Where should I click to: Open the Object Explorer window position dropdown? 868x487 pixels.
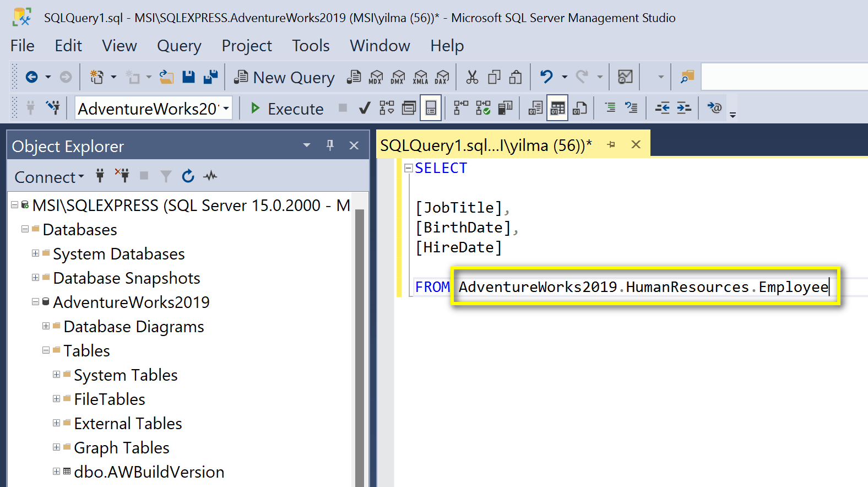click(307, 145)
